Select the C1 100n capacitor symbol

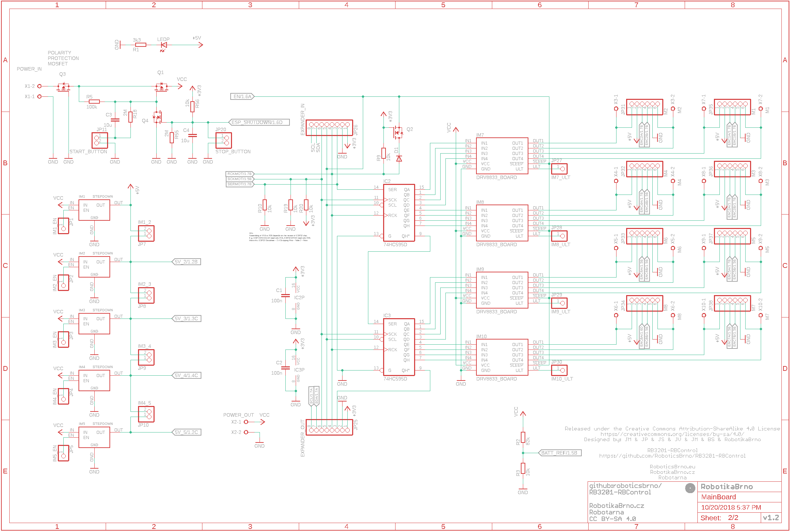pyautogui.click(x=285, y=295)
